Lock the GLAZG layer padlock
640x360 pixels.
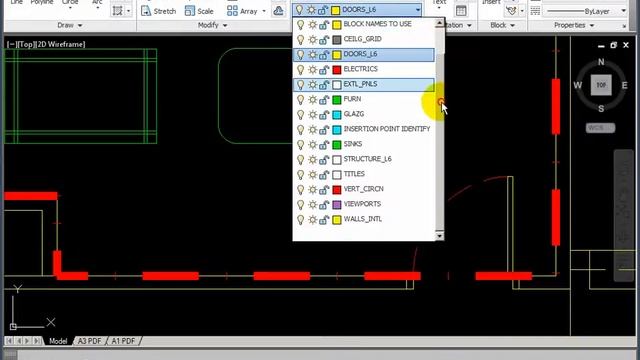coord(324,114)
